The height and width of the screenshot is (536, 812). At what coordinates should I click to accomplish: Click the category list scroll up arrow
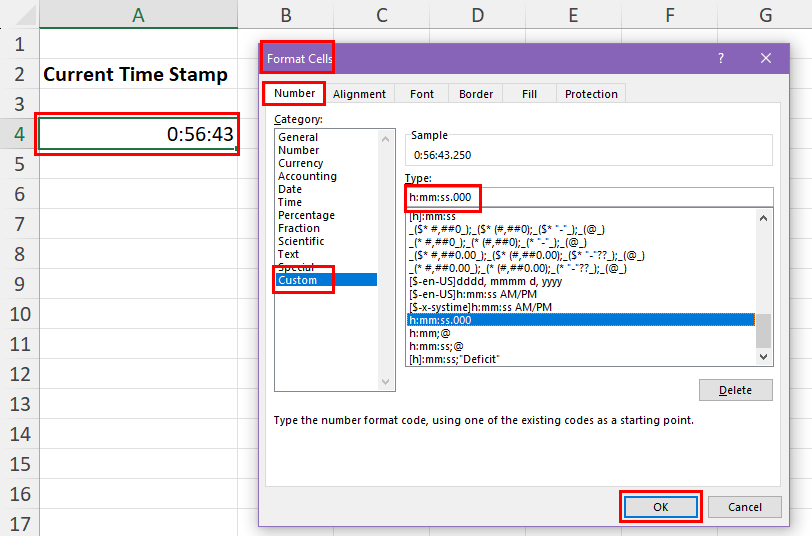click(385, 139)
